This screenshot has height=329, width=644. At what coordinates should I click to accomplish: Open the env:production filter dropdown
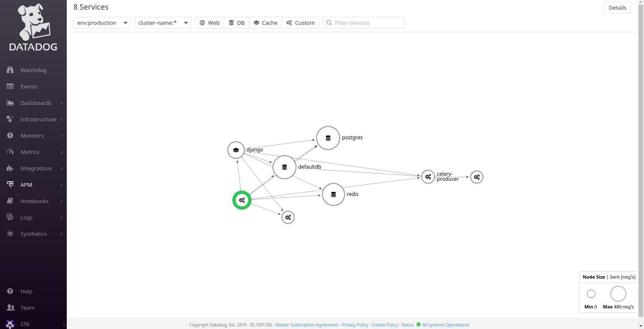point(102,23)
